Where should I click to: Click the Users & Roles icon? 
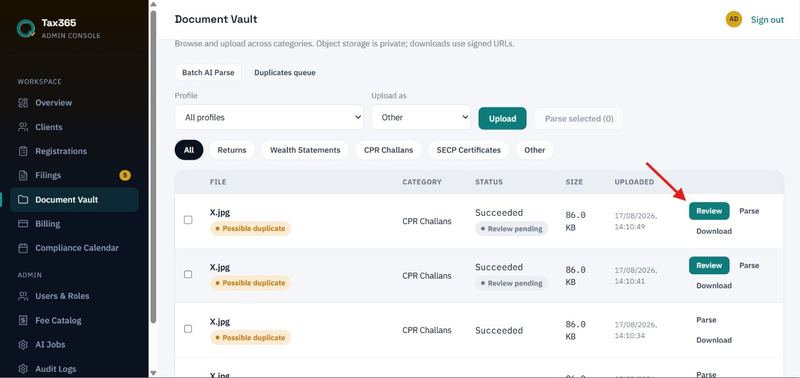[x=23, y=296]
